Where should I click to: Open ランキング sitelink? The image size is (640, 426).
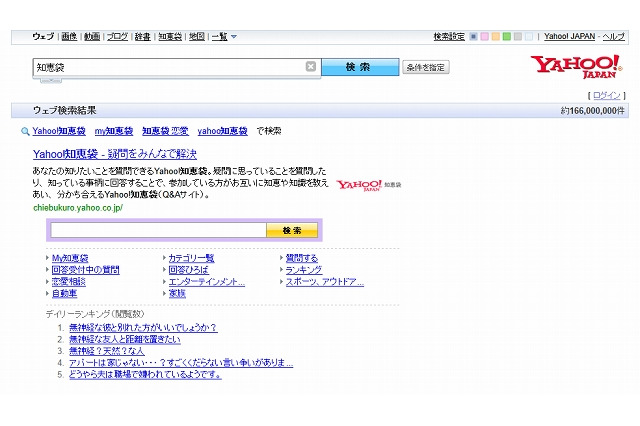coord(304,270)
